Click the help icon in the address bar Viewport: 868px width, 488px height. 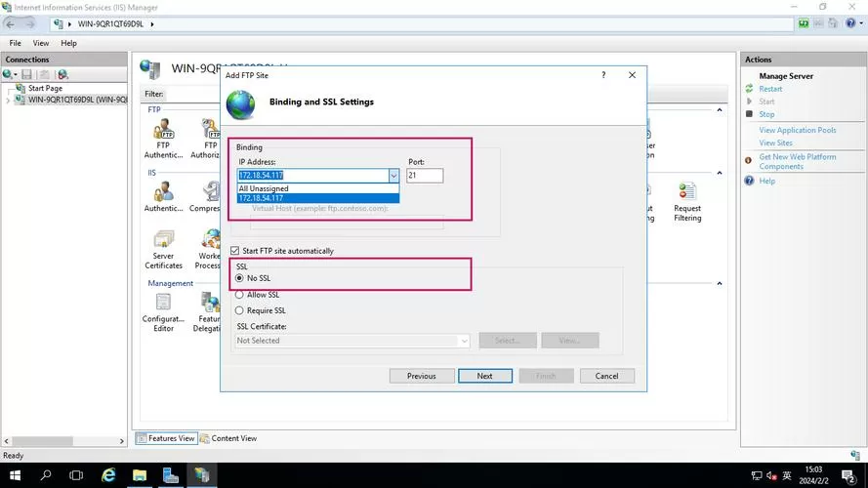pos(850,23)
